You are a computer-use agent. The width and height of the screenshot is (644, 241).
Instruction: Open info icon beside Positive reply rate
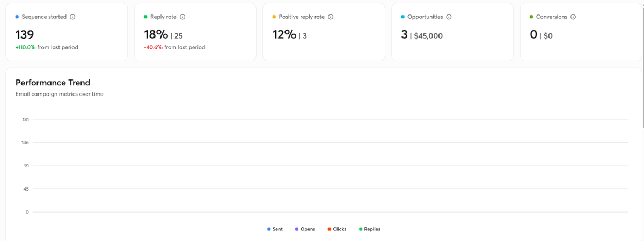pos(331,17)
